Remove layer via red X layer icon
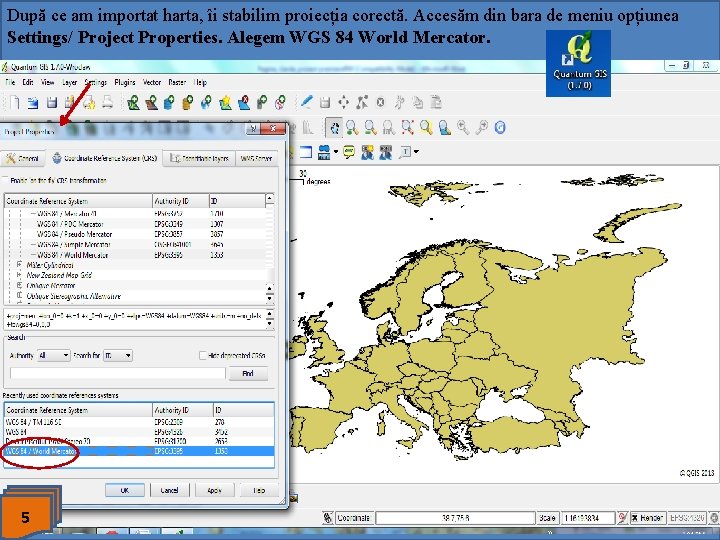Image resolution: width=720 pixels, height=540 pixels. pos(244,102)
